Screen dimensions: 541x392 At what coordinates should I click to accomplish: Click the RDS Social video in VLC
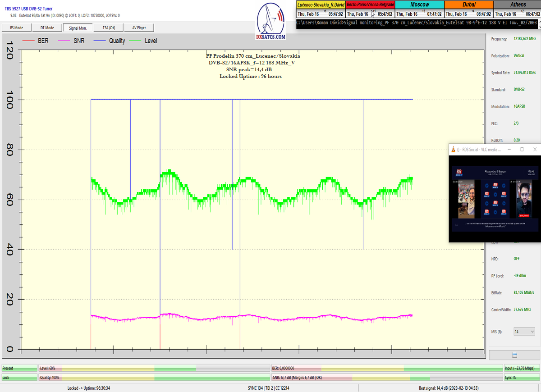point(495,198)
